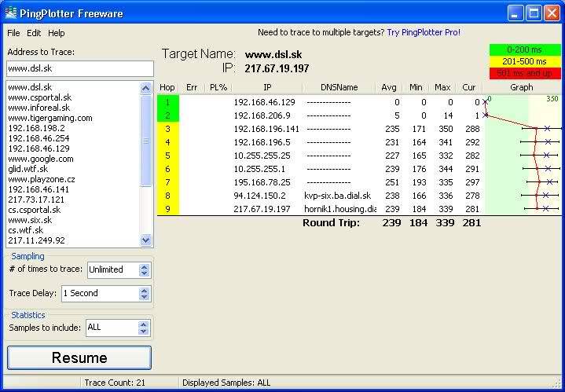Image resolution: width=565 pixels, height=392 pixels.
Task: Open the Help menu
Action: (x=57, y=33)
